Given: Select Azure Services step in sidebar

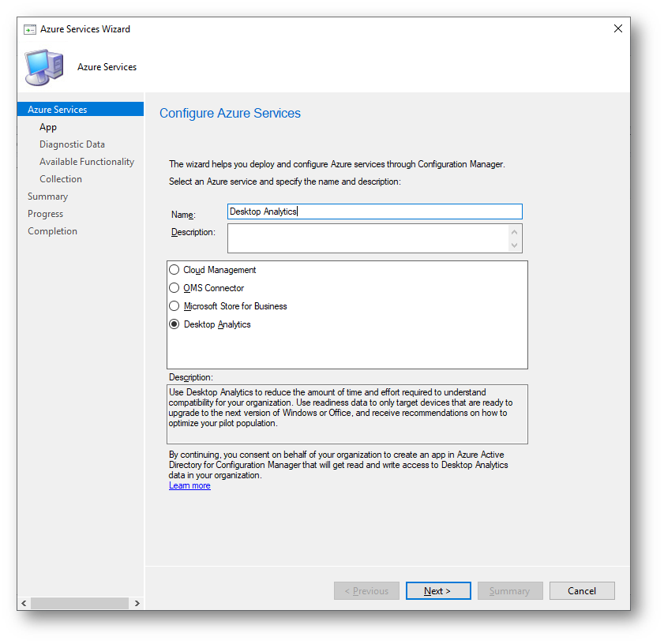Looking at the screenshot, I should point(81,109).
